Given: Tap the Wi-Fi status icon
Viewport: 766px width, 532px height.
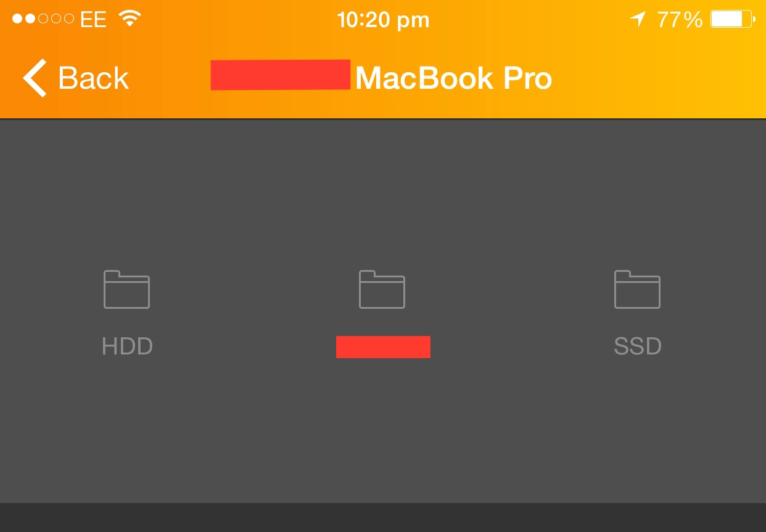Looking at the screenshot, I should (x=130, y=19).
